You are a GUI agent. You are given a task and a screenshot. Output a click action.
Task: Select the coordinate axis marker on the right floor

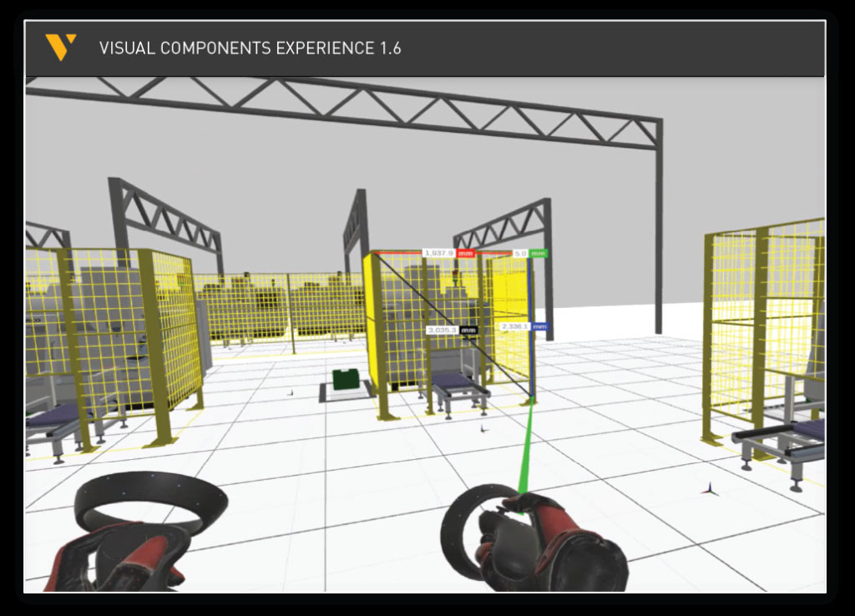(x=711, y=488)
